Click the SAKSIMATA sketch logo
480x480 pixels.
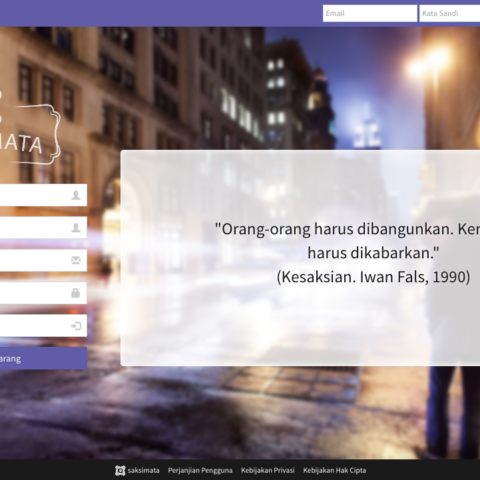30,132
